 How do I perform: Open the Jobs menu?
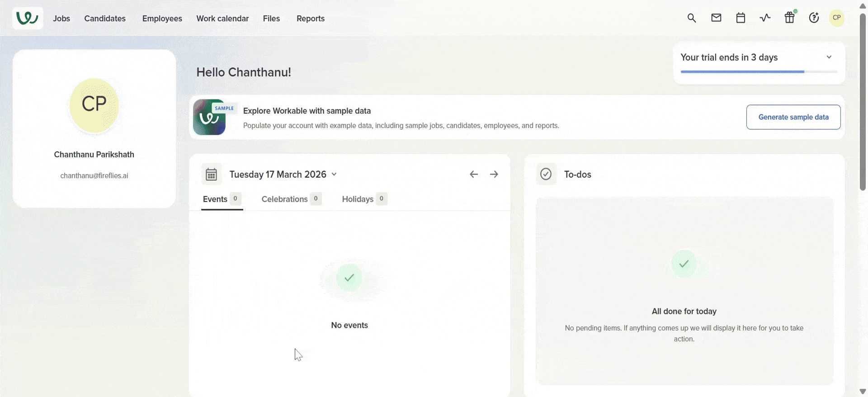pos(61,19)
